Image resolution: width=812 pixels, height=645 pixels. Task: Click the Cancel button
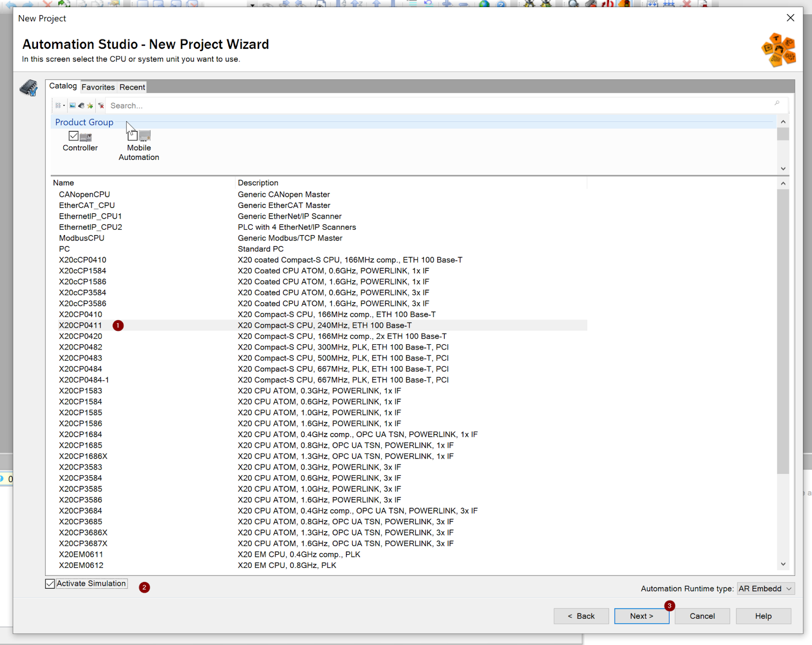(x=702, y=616)
